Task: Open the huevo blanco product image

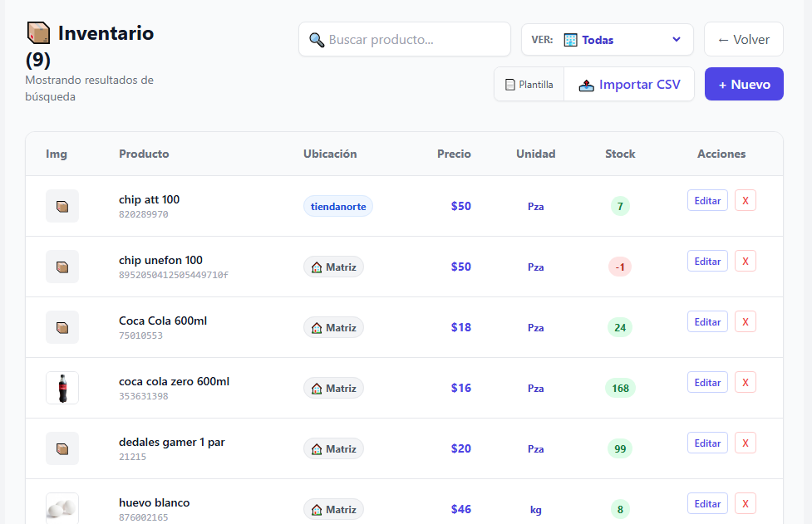Action: tap(62, 507)
